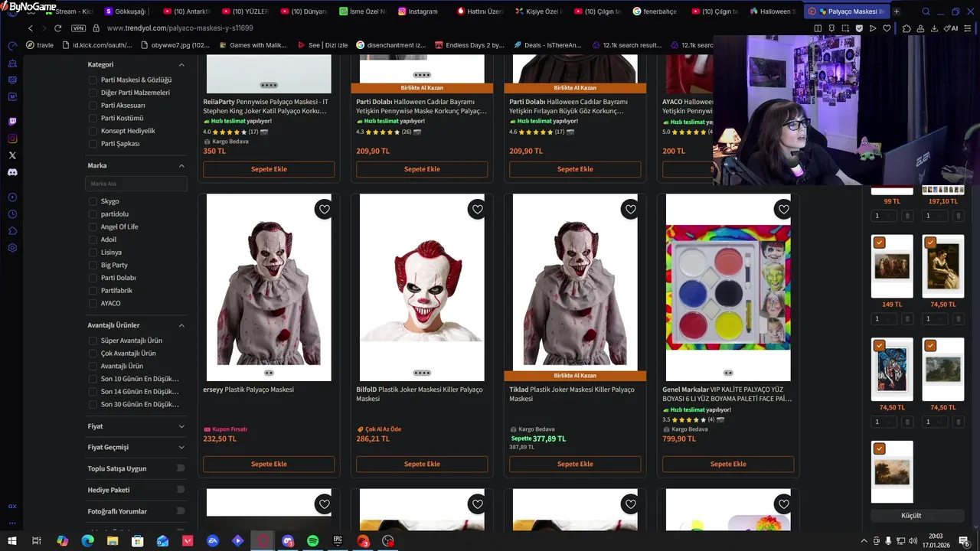Viewport: 980px width, 551px height.
Task: Open Instagram icon in browser sidebar
Action: [x=12, y=139]
